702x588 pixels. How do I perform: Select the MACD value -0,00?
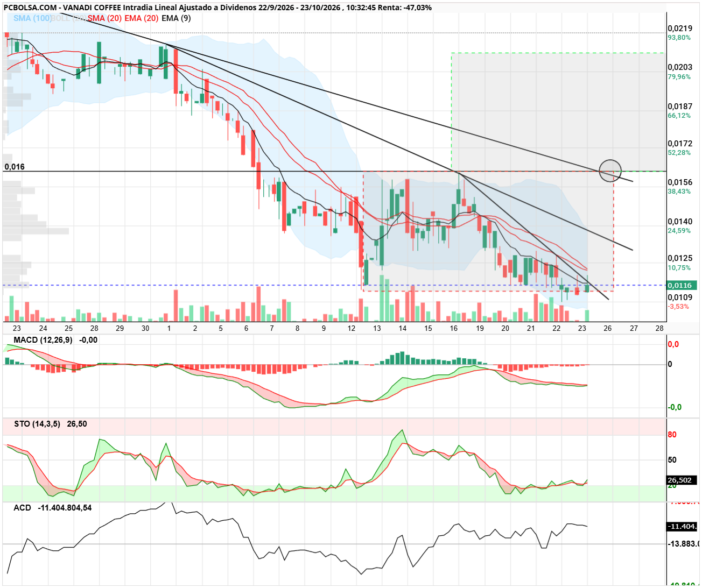tap(88, 340)
